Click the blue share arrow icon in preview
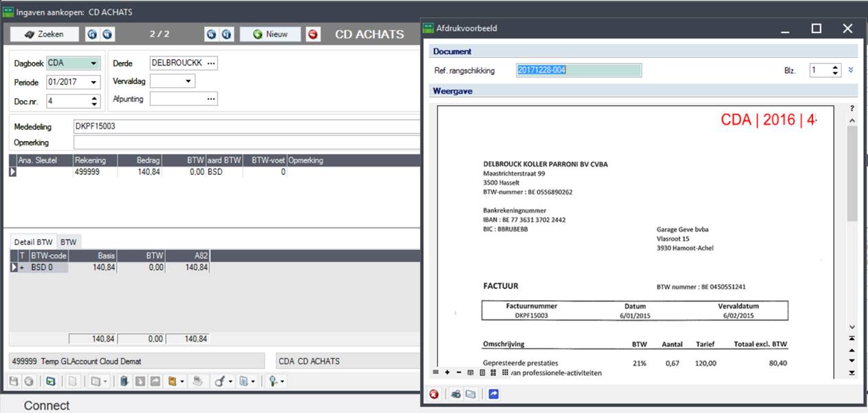This screenshot has height=413, width=868. (x=493, y=394)
